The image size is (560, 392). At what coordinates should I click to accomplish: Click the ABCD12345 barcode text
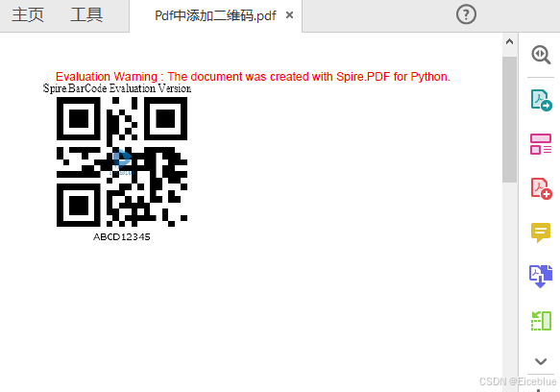point(122,237)
